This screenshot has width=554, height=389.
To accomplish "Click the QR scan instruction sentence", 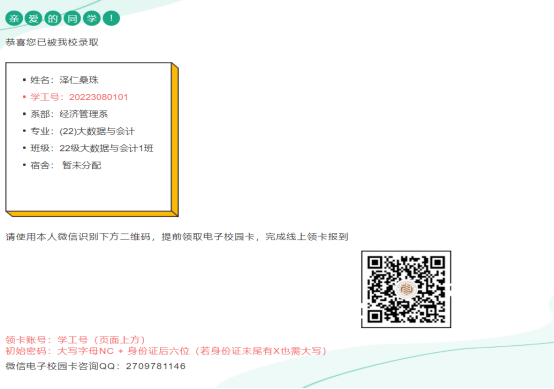I will click(x=177, y=237).
